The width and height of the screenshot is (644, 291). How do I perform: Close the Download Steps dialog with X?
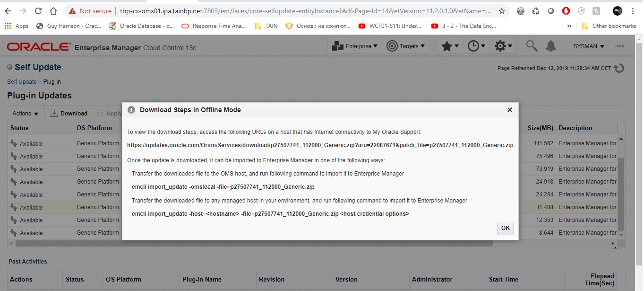click(x=509, y=110)
